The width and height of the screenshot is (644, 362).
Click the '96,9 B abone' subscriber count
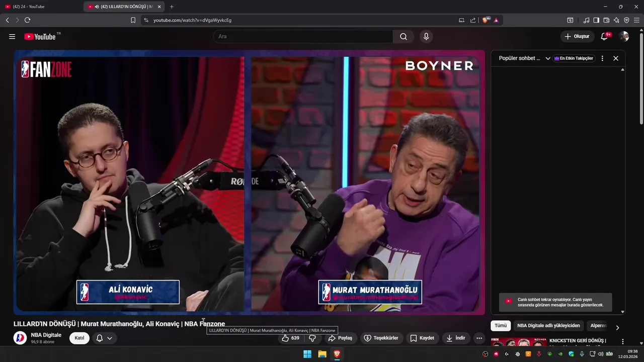(42, 342)
